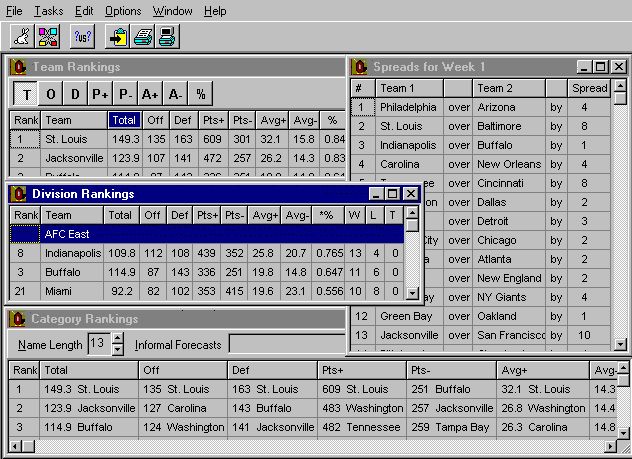Toggle the P- sort button

125,94
